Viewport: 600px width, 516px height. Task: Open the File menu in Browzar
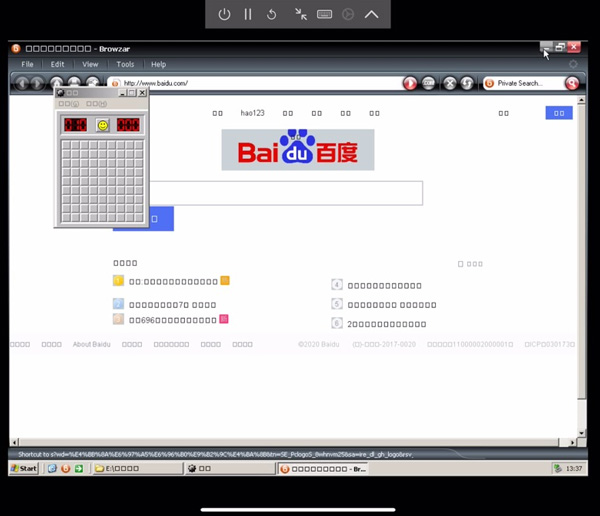pyautogui.click(x=27, y=64)
